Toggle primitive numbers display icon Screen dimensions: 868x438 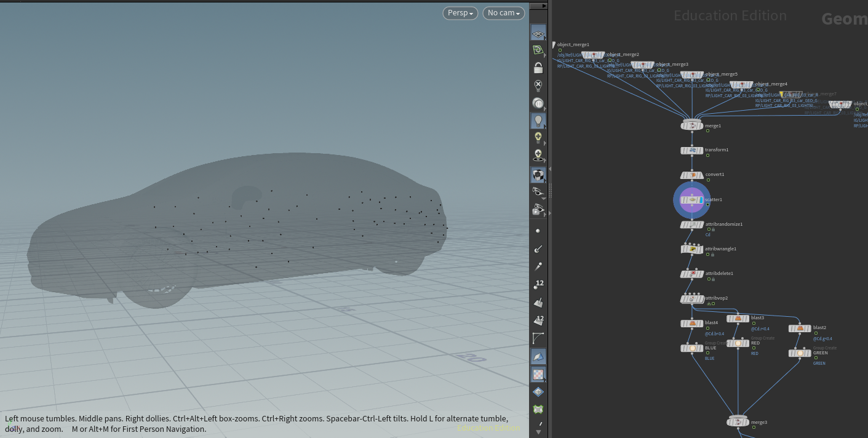coord(538,320)
